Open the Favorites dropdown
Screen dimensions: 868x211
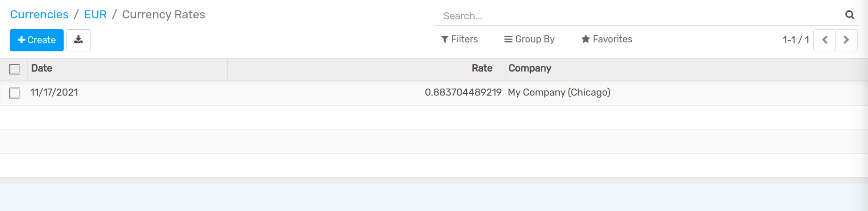pyautogui.click(x=607, y=39)
